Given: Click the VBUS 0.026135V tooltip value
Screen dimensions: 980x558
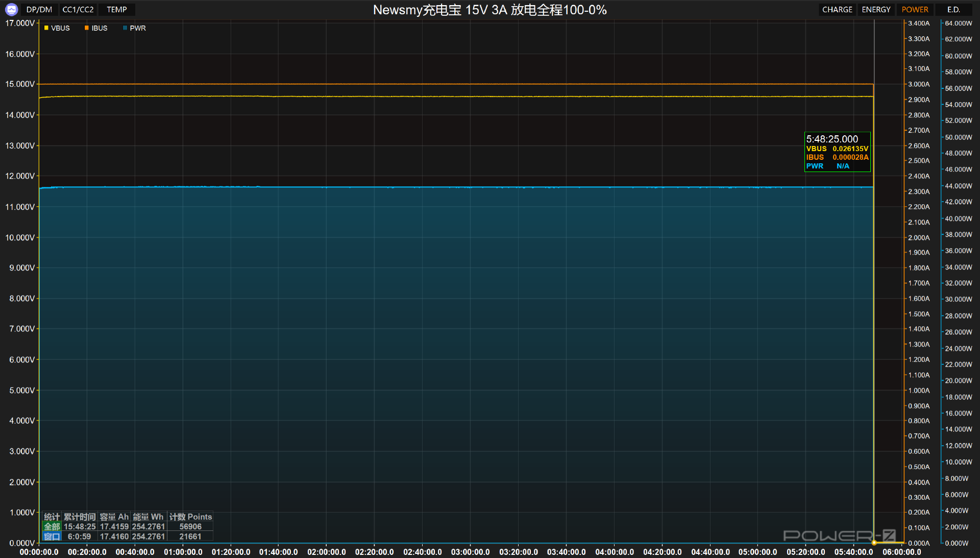Looking at the screenshot, I should click(837, 149).
